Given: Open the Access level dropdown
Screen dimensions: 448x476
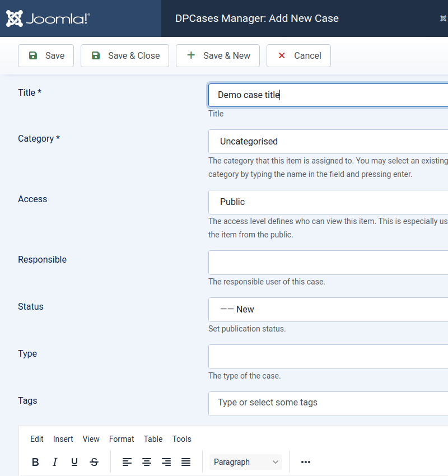Looking at the screenshot, I should (x=328, y=202).
